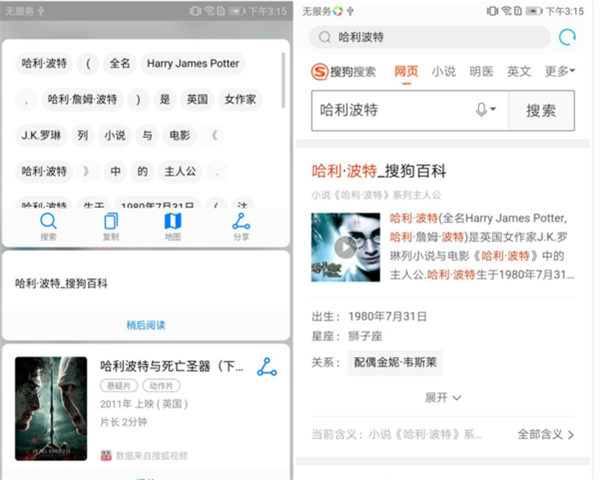Play the video on the Harry Potter thumbnail
600x480 pixels.
click(345, 246)
